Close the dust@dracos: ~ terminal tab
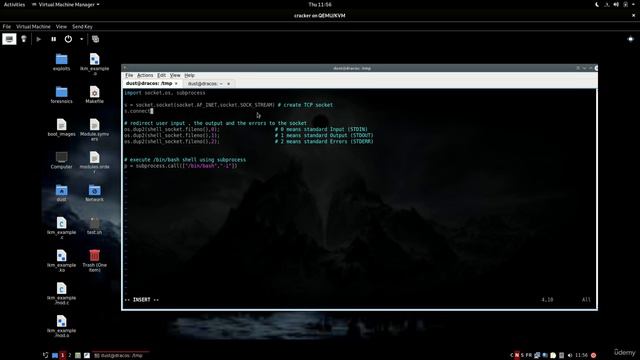This screenshot has width=640, height=360. pos(229,84)
